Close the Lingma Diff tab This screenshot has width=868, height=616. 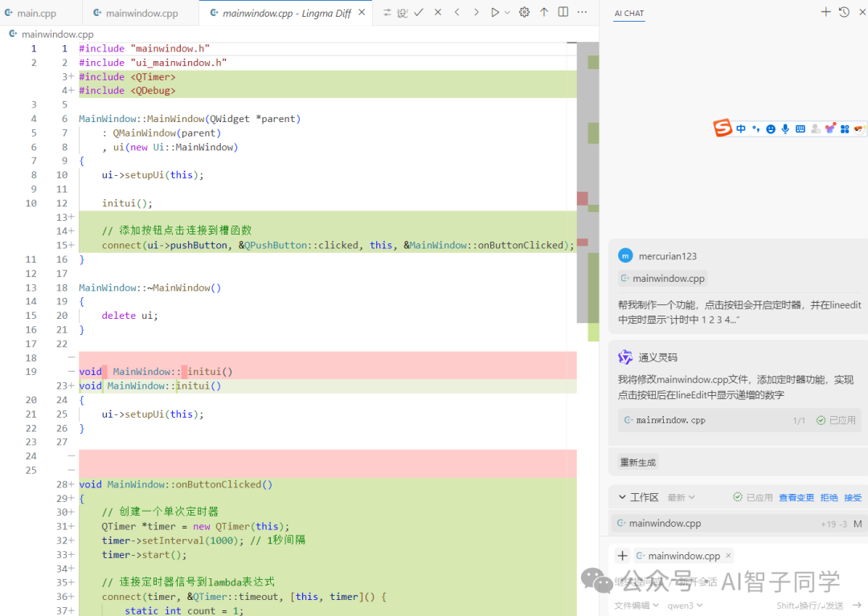tap(362, 12)
